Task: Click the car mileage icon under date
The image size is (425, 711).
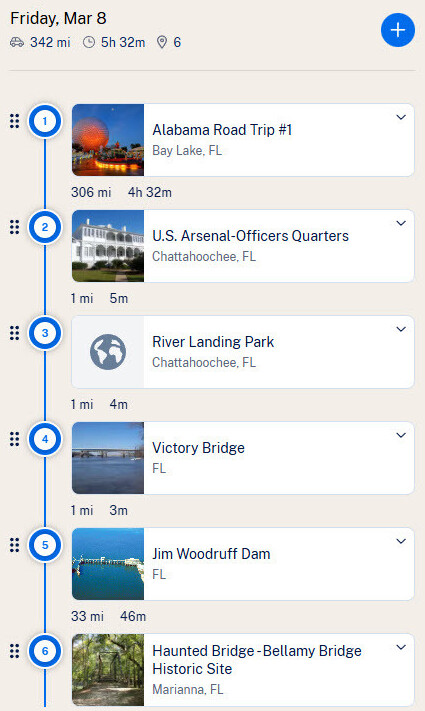Action: point(17,43)
